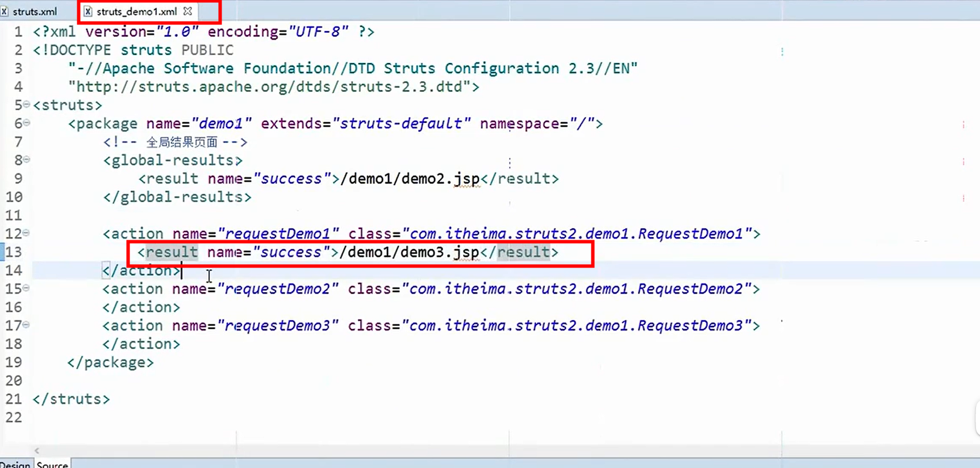Click the XML file icon on struts_demo1.xml tab

87,11
